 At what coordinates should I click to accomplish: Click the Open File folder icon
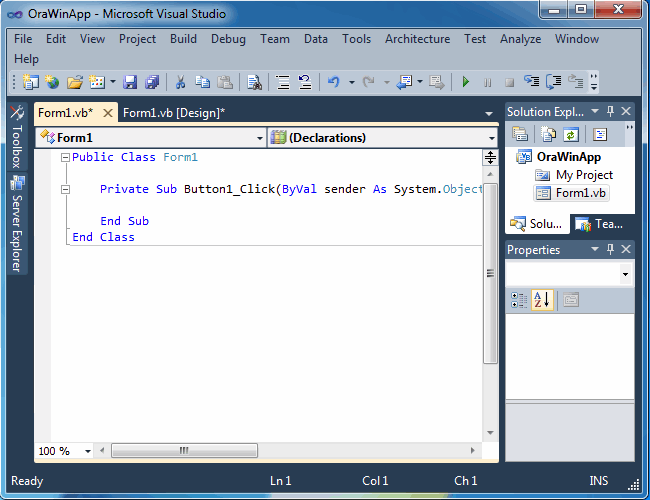coord(75,82)
